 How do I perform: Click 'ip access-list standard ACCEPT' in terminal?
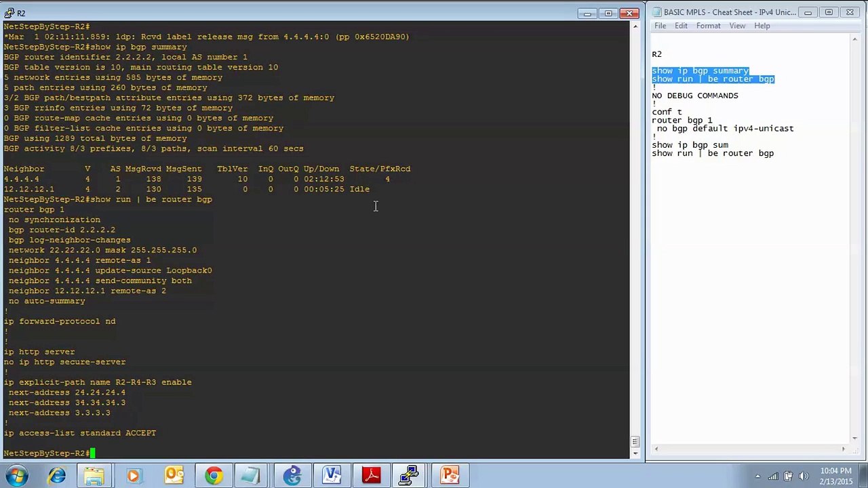(80, 433)
